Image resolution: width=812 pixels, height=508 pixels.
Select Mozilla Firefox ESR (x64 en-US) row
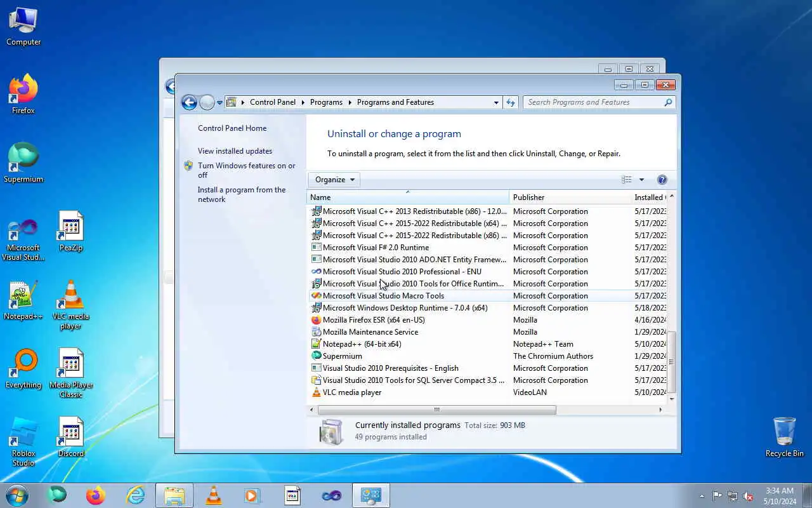488,320
